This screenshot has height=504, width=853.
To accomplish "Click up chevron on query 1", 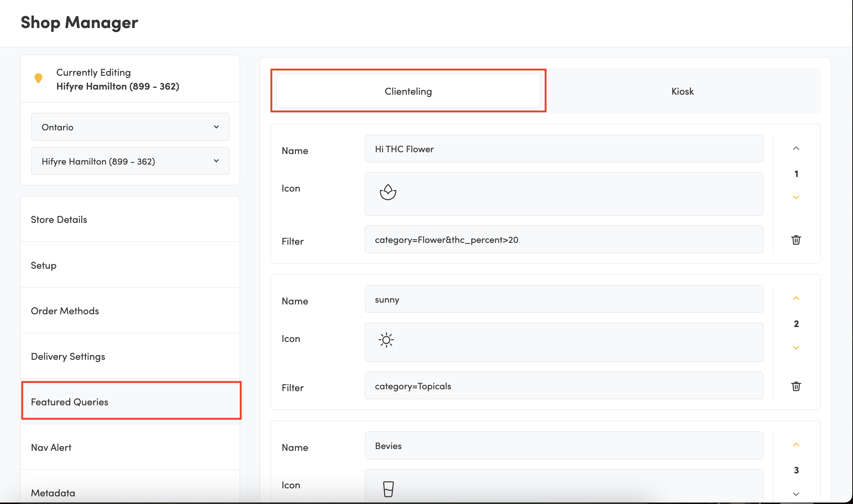I will (796, 148).
